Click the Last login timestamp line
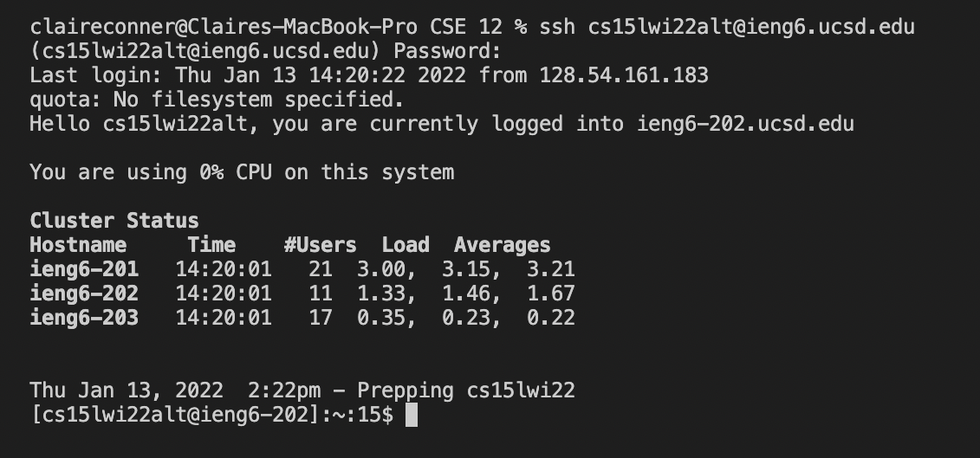 click(369, 75)
